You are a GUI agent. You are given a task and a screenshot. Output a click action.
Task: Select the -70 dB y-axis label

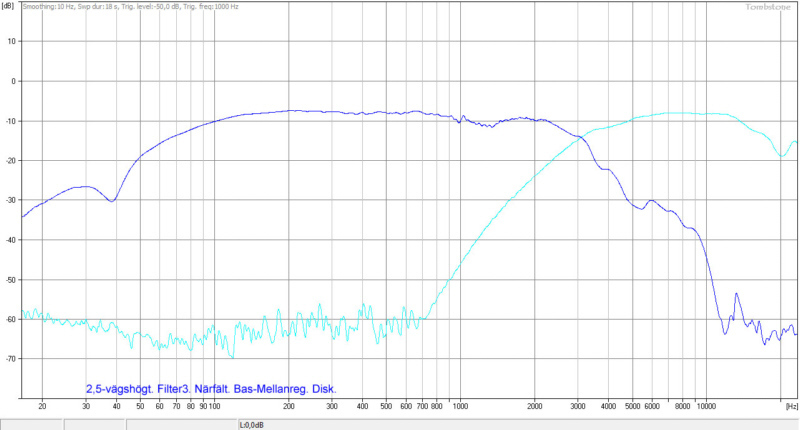coord(11,359)
